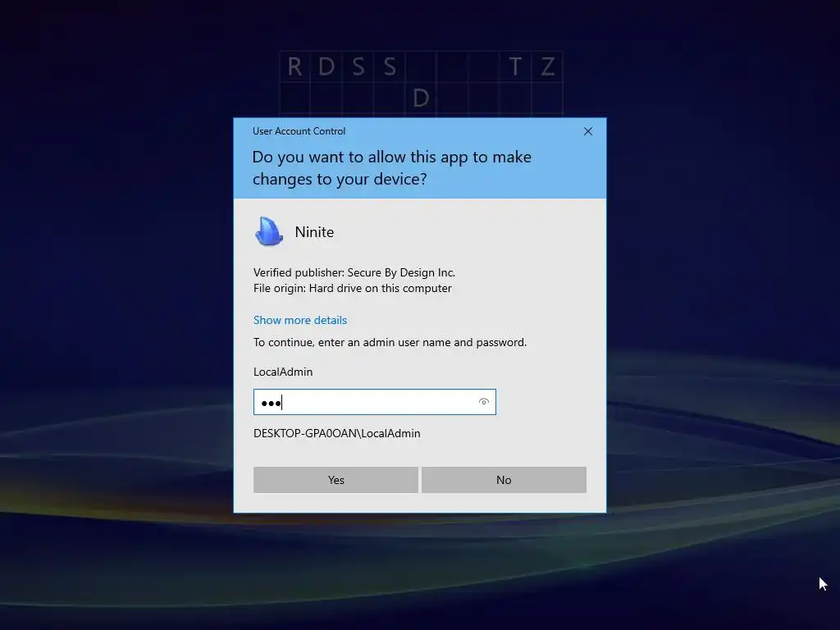Reveal password with the eye icon
Viewport: 840px width, 630px height.
coord(484,402)
